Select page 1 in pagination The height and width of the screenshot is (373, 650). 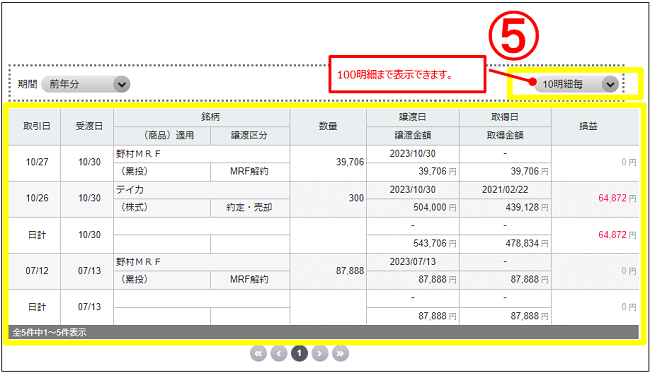(299, 354)
